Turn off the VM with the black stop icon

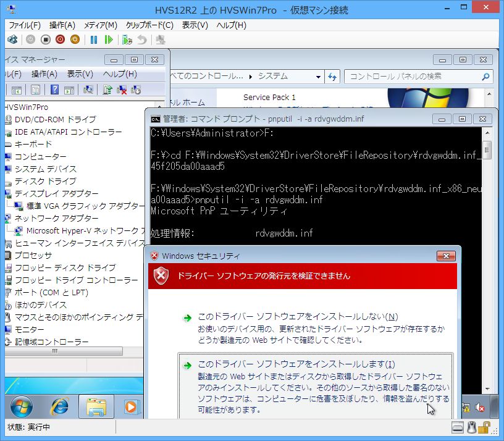pos(45,40)
